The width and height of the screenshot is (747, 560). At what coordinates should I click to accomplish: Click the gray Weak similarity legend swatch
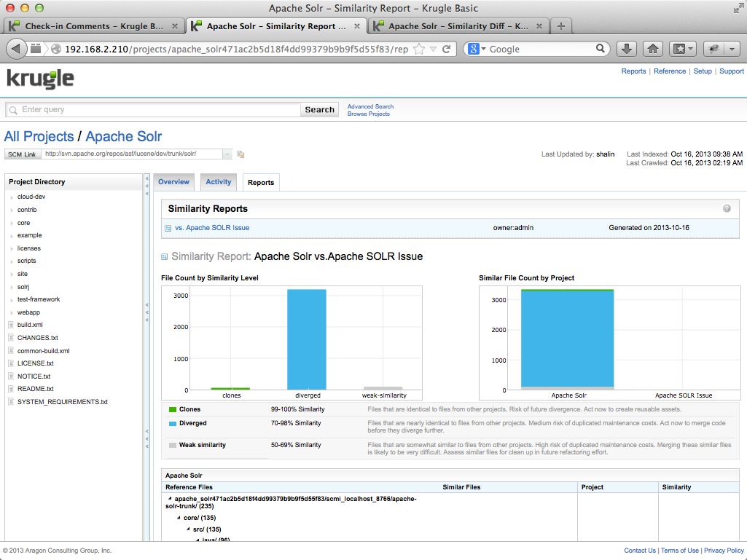tap(173, 445)
